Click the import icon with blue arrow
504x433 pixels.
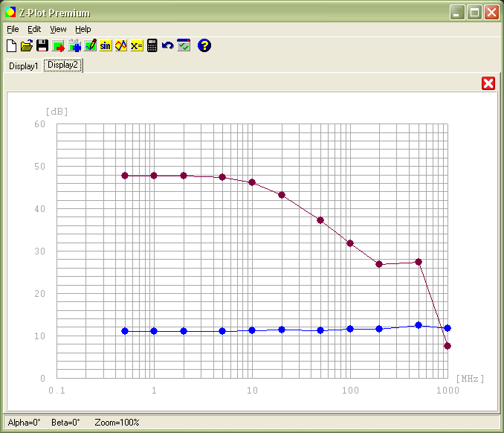(74, 46)
